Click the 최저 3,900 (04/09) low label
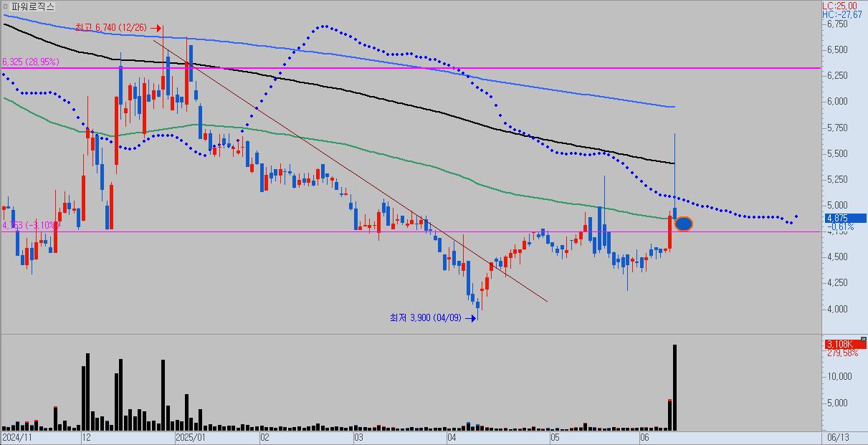 [425, 317]
